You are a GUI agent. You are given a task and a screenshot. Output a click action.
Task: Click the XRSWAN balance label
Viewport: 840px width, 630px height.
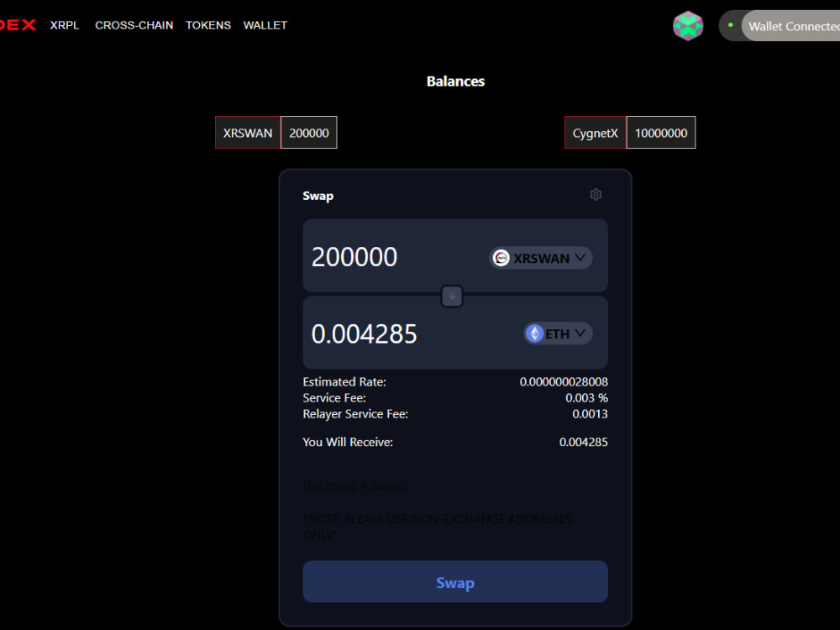coord(248,133)
